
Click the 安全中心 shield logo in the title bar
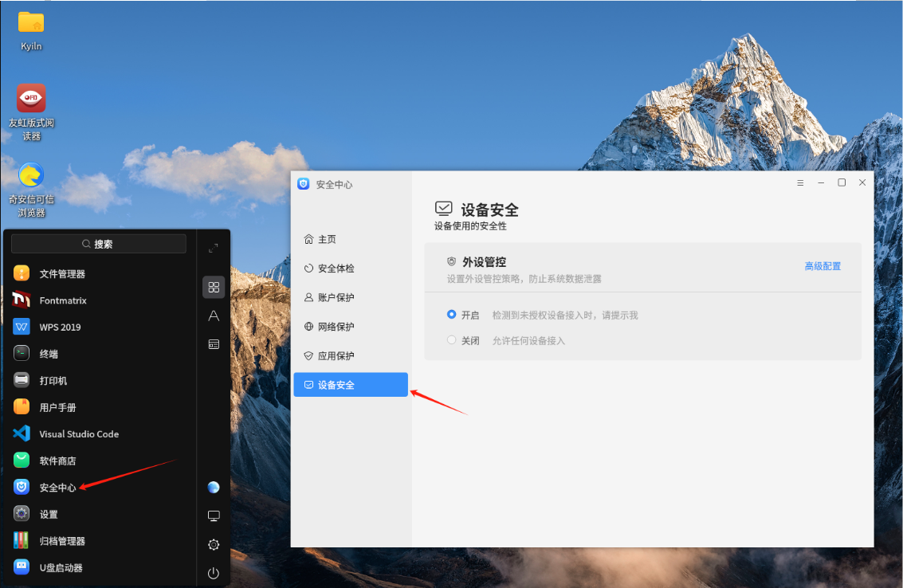304,184
